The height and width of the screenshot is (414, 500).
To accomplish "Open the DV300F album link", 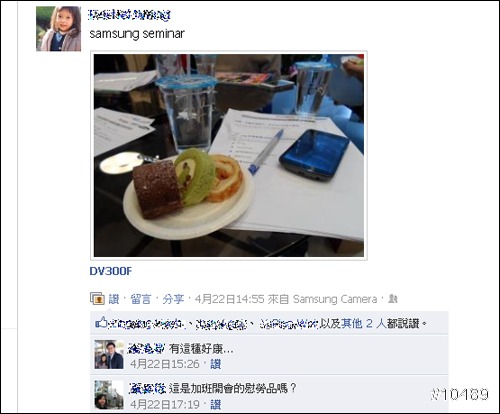I will tap(111, 271).
